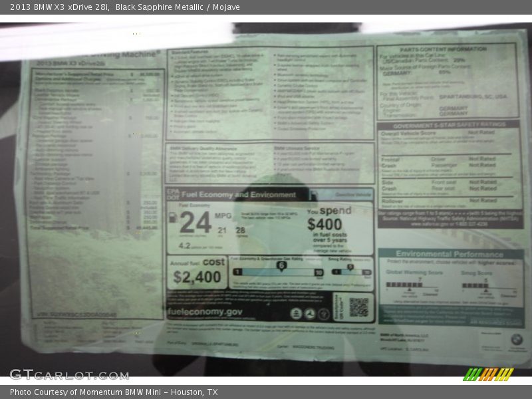Click 'Not Rated' in the Rollover row
The width and height of the screenshot is (532, 399).
(483, 201)
